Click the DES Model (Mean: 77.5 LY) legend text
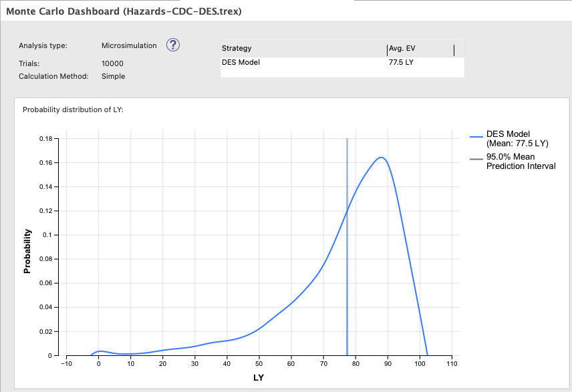 517,139
